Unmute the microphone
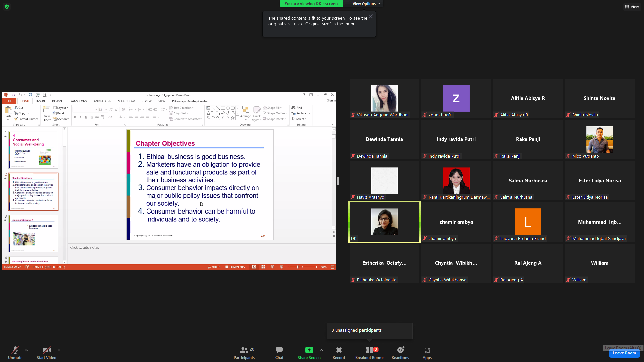This screenshot has height=362, width=644. pyautogui.click(x=15, y=353)
